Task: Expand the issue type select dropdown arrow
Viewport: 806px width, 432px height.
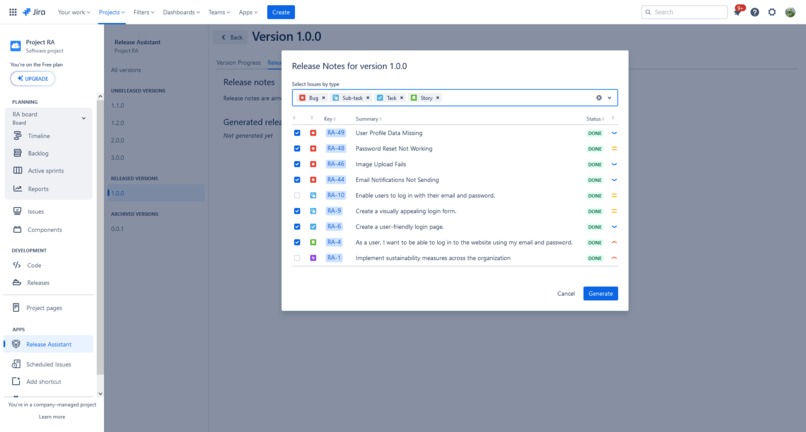Action: click(x=610, y=98)
